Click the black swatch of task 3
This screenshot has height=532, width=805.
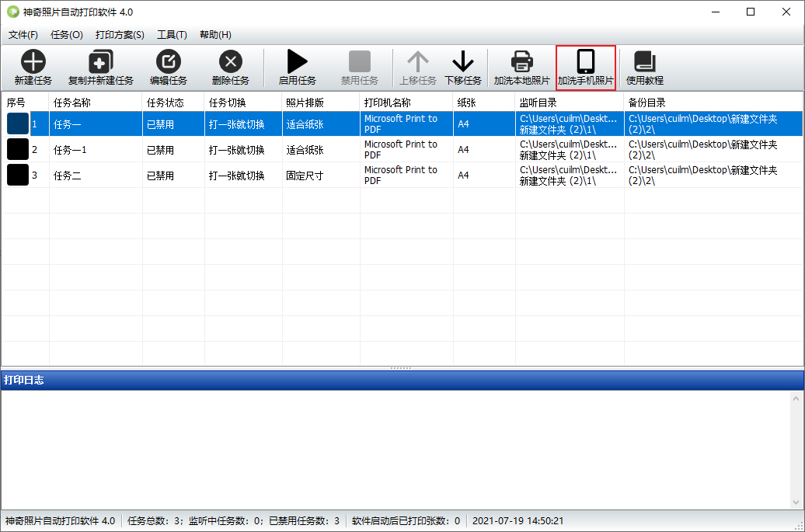pos(18,176)
